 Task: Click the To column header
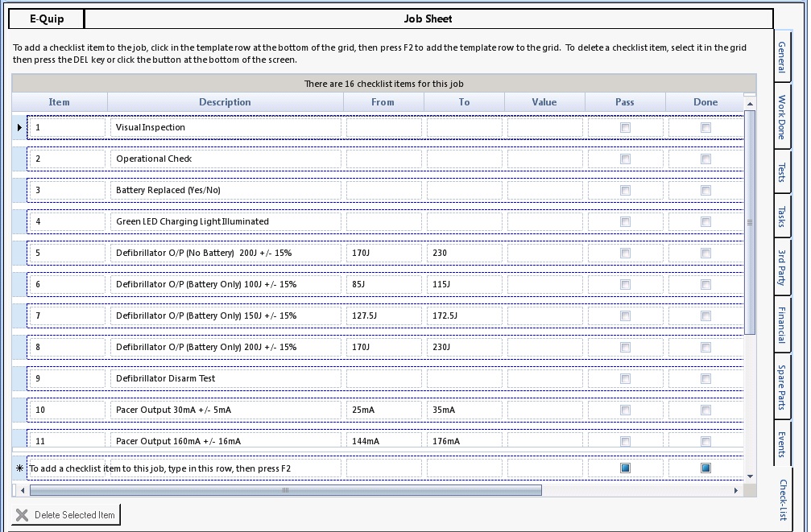[x=464, y=102]
